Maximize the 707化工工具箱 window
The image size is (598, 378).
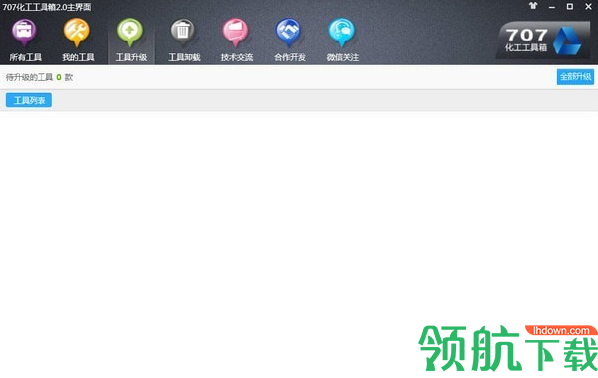[570, 6]
